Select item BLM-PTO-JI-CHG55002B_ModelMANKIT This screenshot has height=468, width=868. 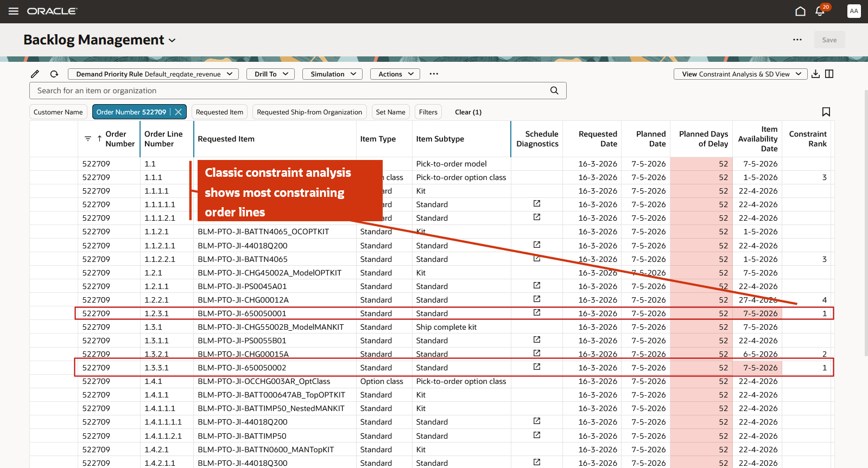click(270, 326)
